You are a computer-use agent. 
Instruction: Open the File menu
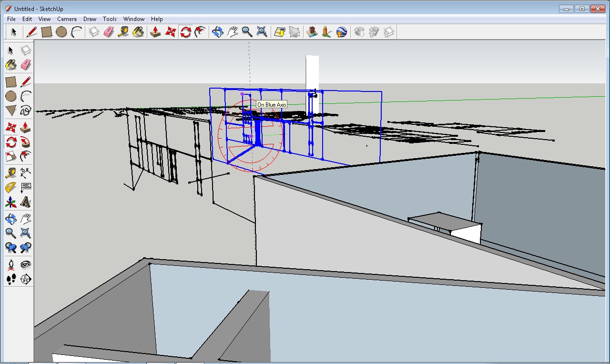[x=11, y=19]
